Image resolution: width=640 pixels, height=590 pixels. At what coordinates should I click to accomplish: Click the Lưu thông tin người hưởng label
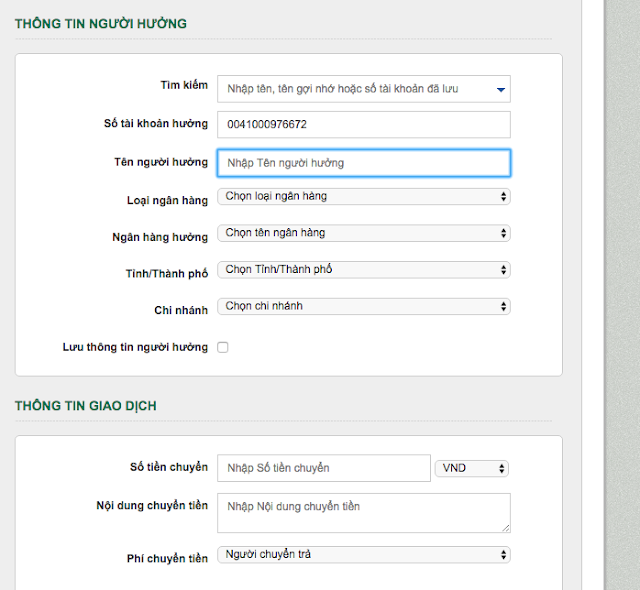click(x=135, y=348)
